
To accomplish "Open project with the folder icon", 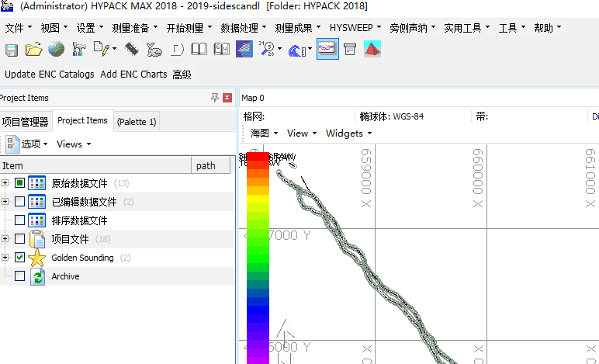I will 33,50.
